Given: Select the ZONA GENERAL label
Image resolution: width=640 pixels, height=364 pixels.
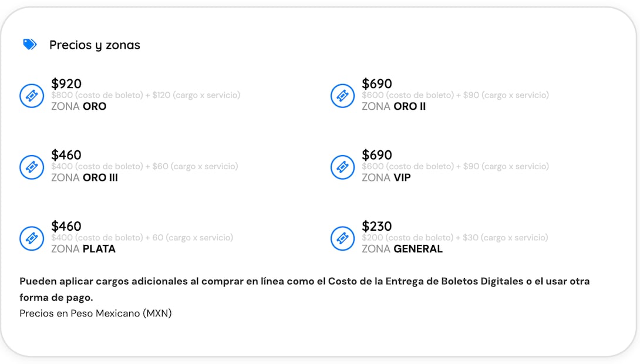Looking at the screenshot, I should tap(402, 249).
